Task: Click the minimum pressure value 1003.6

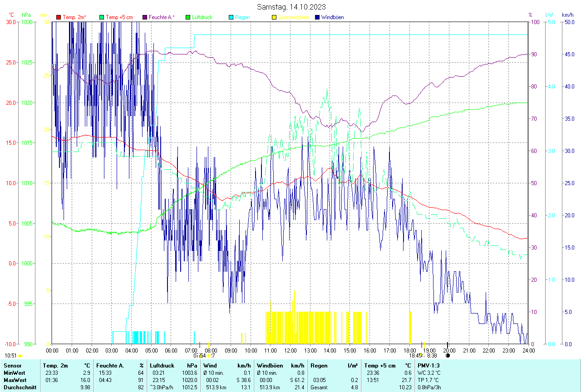Action: pos(189,372)
